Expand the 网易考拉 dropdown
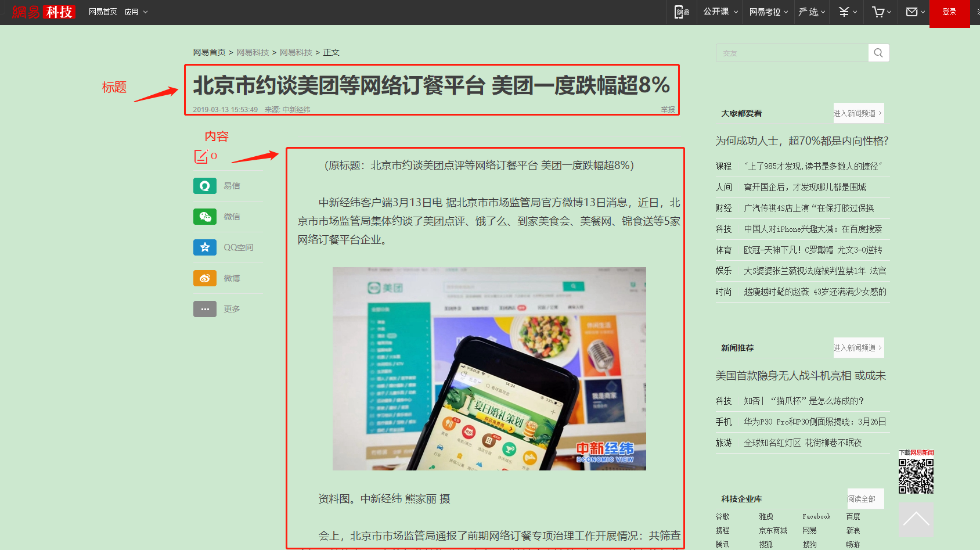 click(769, 12)
